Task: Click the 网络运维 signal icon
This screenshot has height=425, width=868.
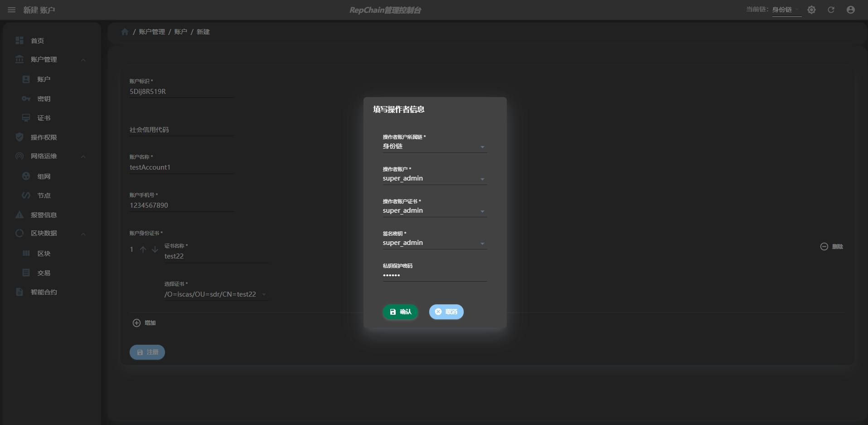Action: (x=19, y=156)
